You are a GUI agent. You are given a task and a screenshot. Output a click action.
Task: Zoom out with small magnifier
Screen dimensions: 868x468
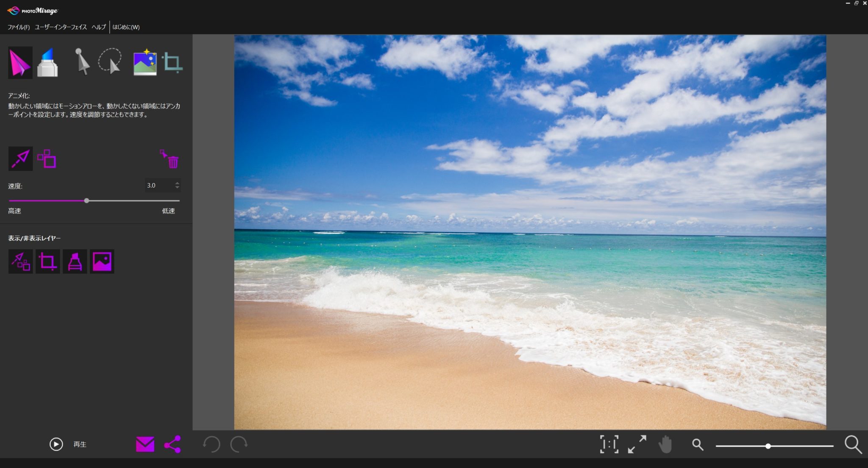pyautogui.click(x=698, y=444)
